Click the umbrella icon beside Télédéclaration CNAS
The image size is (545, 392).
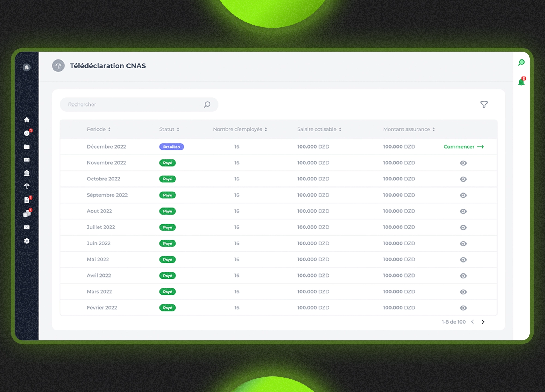coord(58,66)
